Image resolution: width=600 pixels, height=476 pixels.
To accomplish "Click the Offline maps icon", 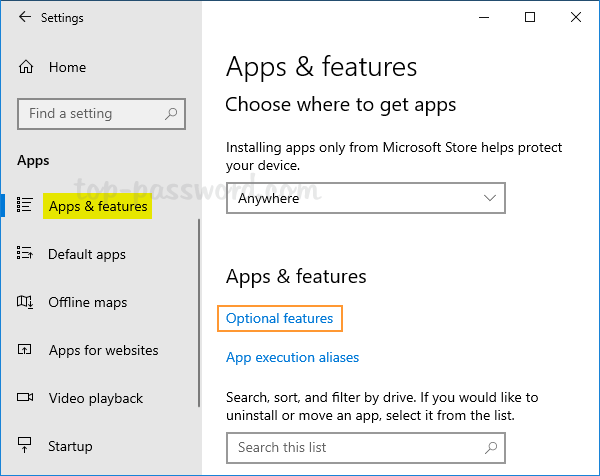I will click(x=26, y=302).
